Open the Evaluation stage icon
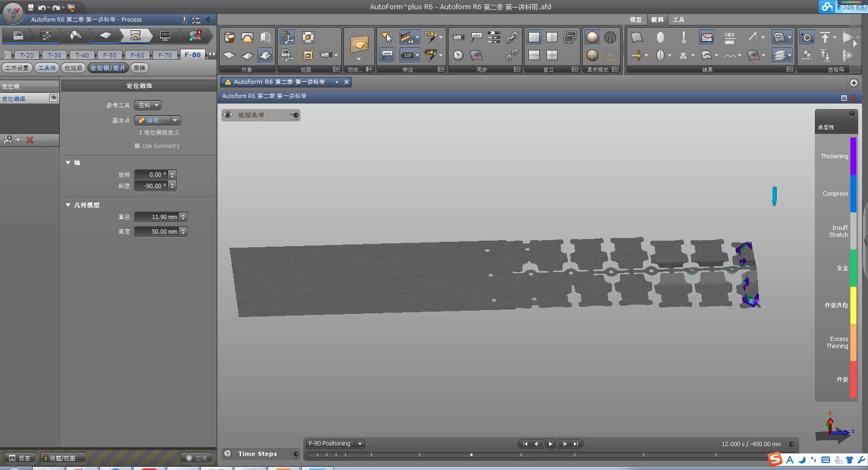This screenshot has width=868, height=470. coord(195,35)
